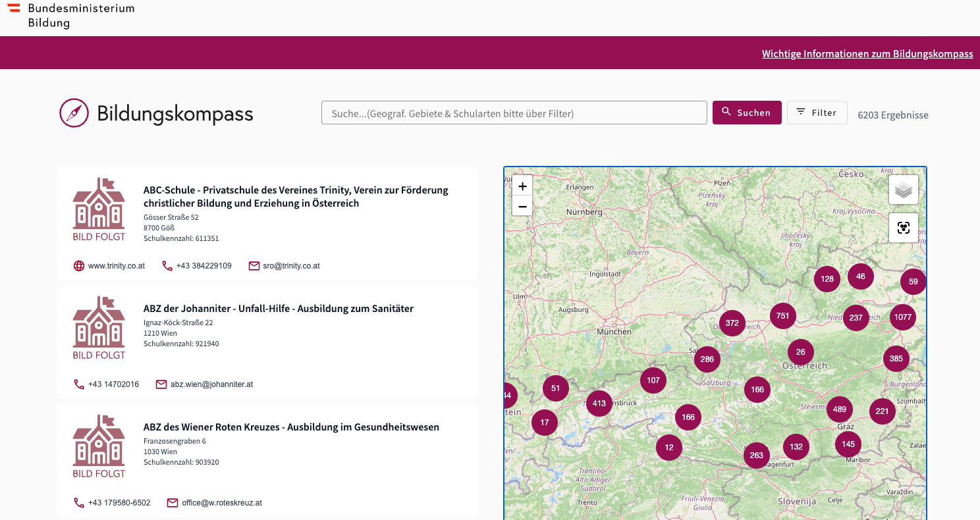Screen dimensions: 980x520
Task: Open the 128 cluster marker on map
Action: click(827, 279)
